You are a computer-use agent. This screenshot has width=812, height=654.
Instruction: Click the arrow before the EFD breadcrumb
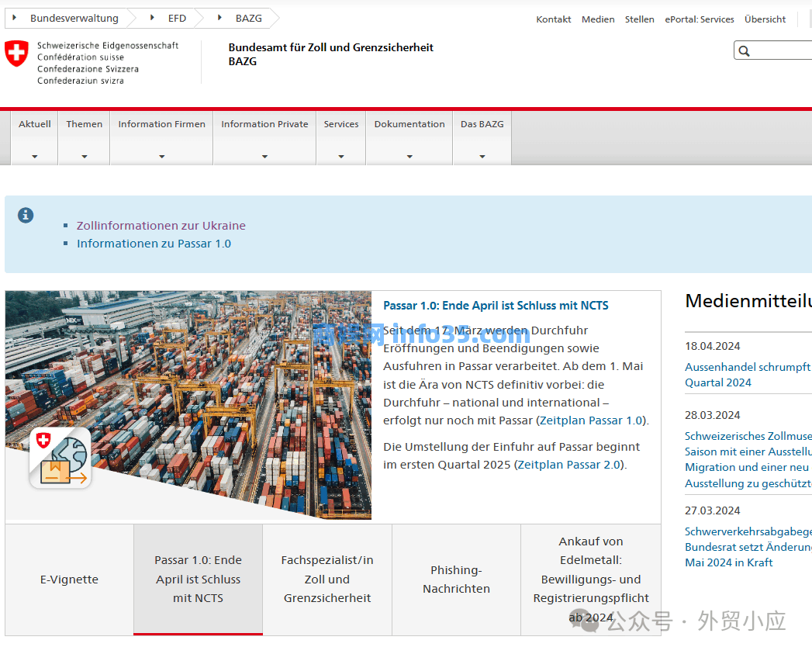152,18
